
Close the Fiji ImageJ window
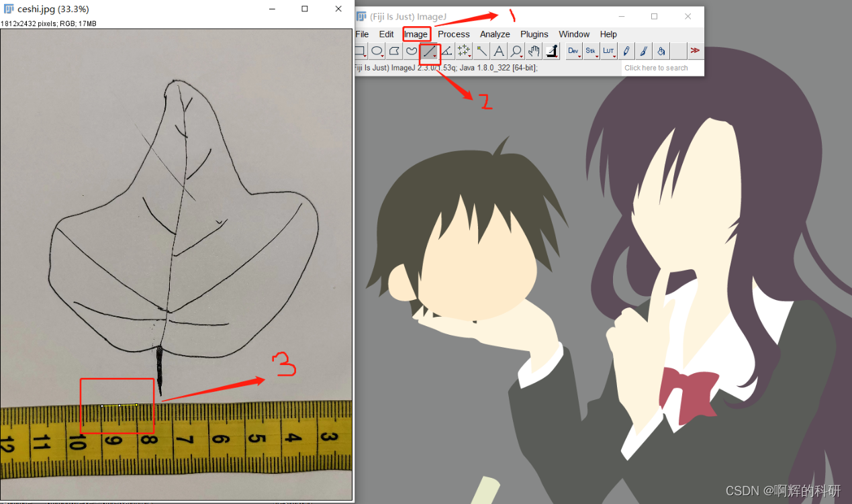tap(688, 16)
